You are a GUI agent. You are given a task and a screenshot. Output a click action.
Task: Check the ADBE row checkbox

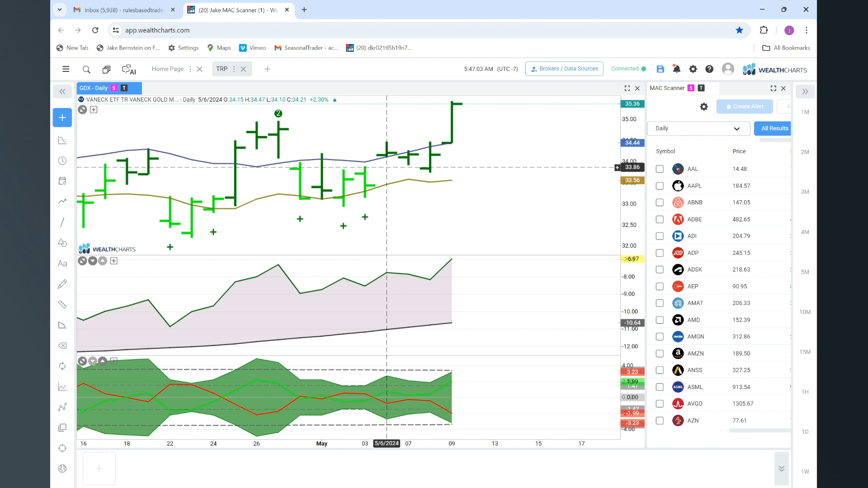click(660, 219)
